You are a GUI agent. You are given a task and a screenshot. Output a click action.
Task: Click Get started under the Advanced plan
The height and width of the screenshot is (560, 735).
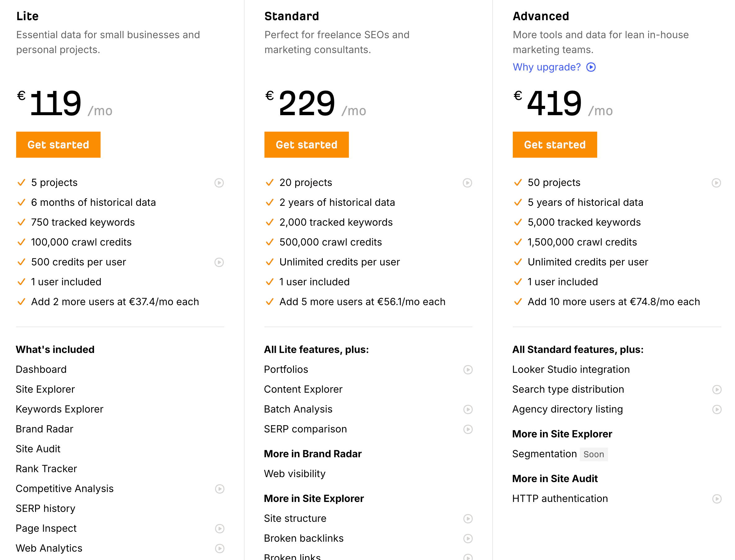pyautogui.click(x=555, y=145)
